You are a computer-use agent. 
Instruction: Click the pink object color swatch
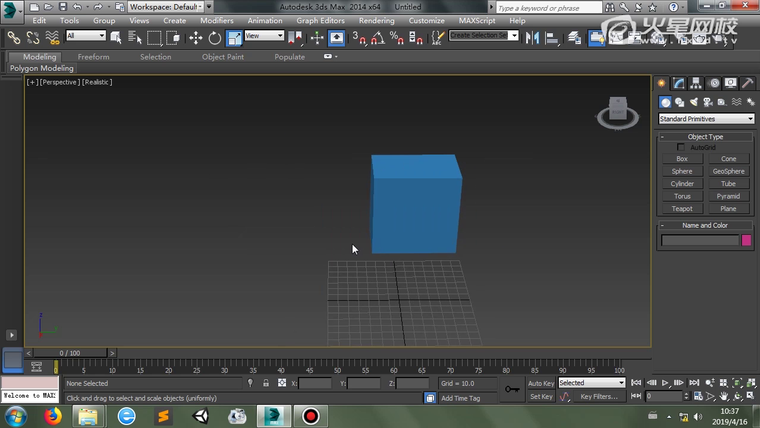(x=746, y=240)
